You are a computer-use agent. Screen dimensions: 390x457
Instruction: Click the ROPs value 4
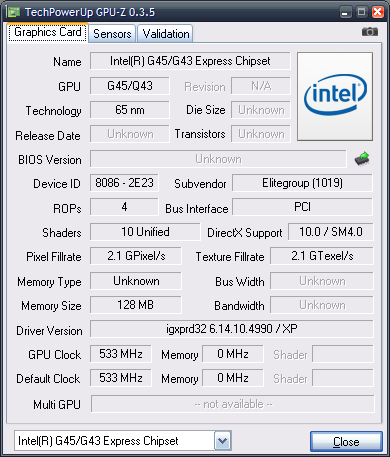124,207
